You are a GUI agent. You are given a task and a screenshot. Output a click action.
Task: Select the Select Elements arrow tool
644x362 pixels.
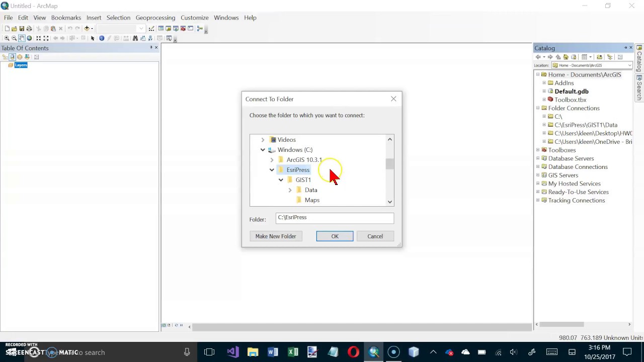pos(93,38)
